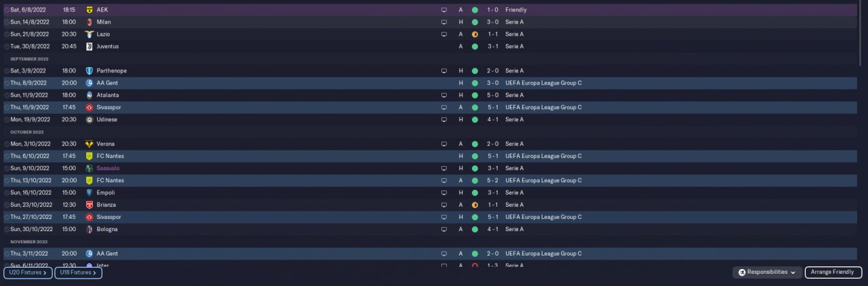Open the 5 - 0 result against Atalanta
This screenshot has width=868, height=286.
pos(493,96)
